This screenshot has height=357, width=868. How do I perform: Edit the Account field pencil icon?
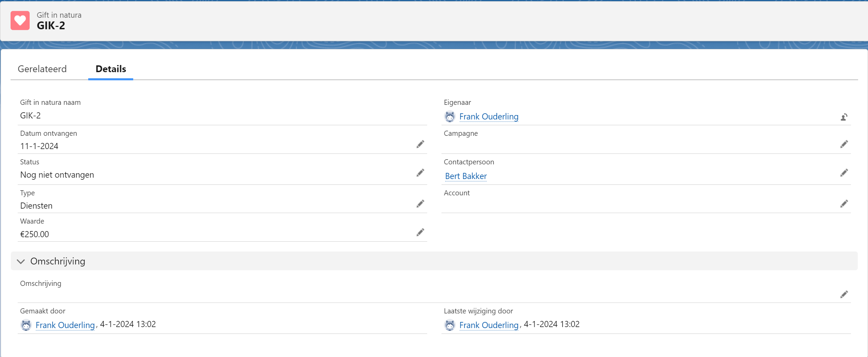844,204
